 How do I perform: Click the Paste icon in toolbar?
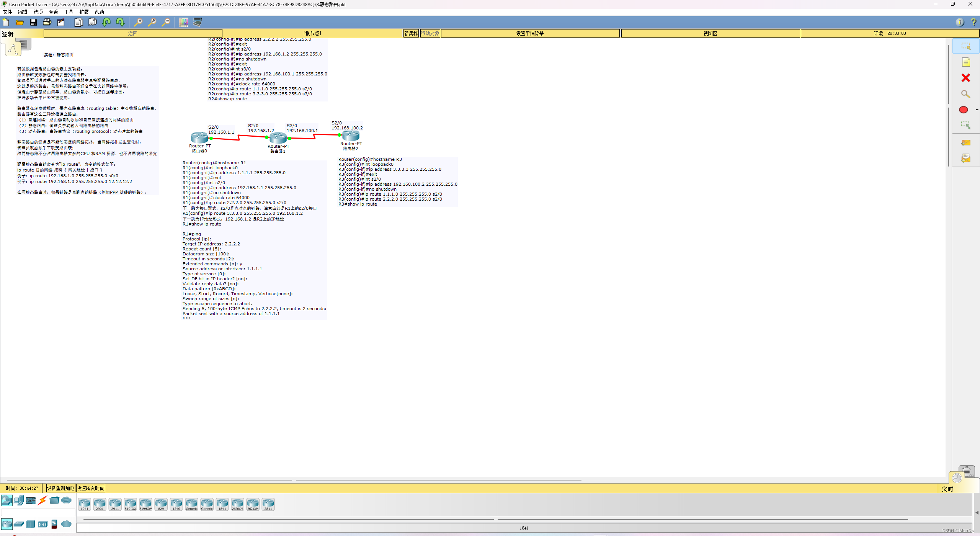point(93,22)
